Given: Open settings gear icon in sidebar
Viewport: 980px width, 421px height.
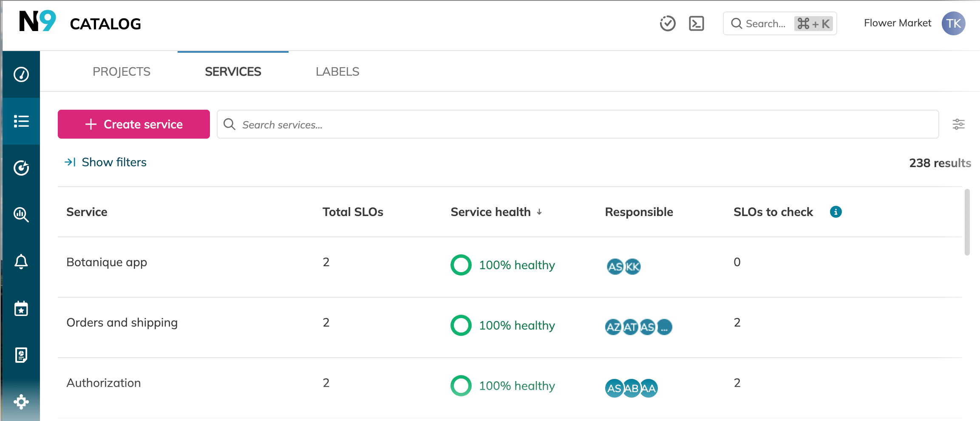Looking at the screenshot, I should 21,402.
